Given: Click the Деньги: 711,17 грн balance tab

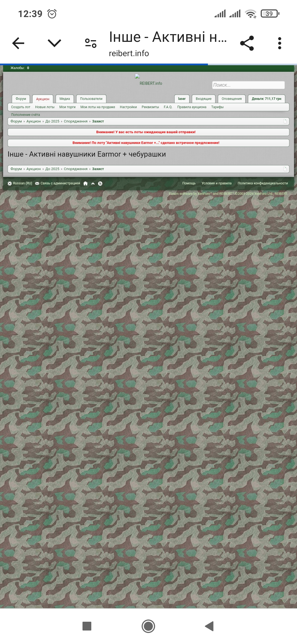Looking at the screenshot, I should pos(266,99).
